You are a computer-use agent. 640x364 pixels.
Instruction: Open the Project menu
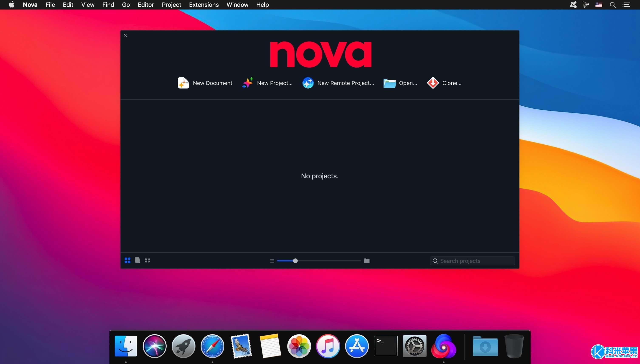tap(171, 4)
